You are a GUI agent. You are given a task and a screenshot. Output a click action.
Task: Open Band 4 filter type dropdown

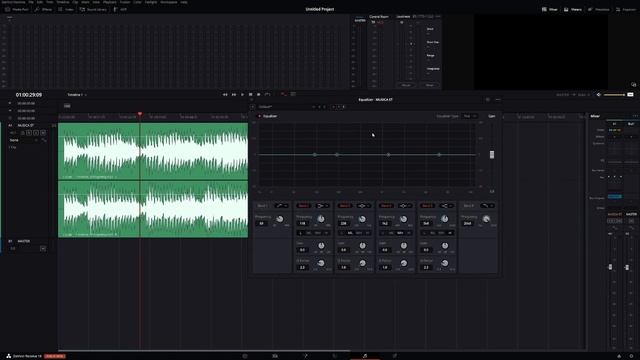[x=405, y=206]
